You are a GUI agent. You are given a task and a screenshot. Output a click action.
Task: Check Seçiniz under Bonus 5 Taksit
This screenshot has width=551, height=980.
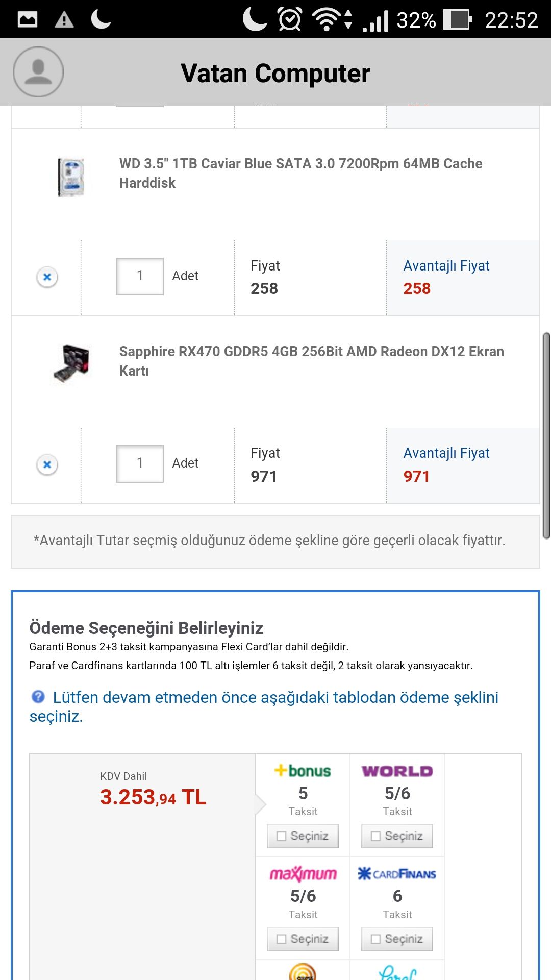click(303, 836)
